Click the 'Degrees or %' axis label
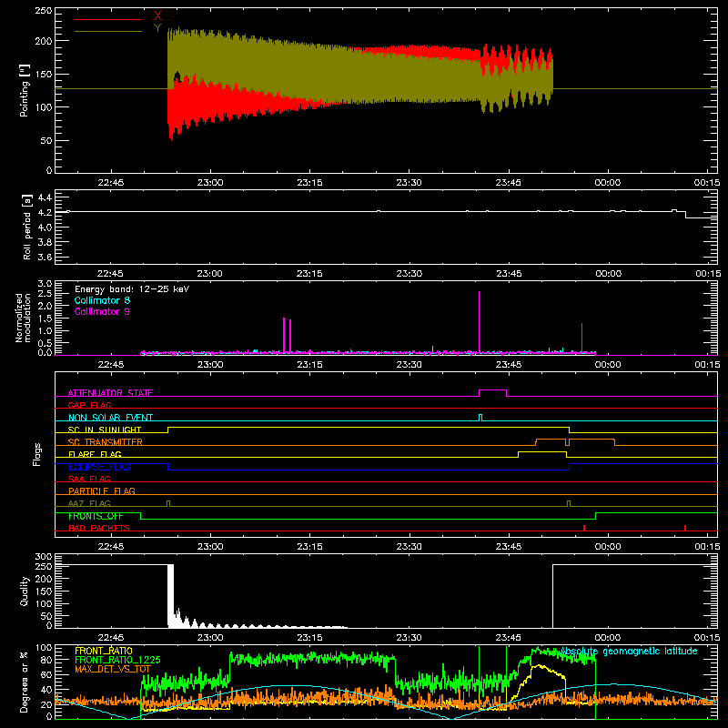Screen dimensions: 728x728 (25, 682)
